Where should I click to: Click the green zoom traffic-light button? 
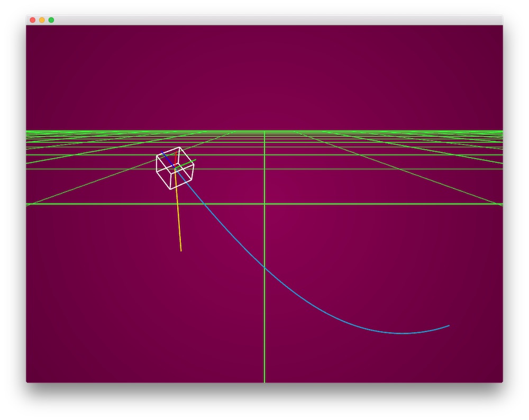[x=50, y=19]
